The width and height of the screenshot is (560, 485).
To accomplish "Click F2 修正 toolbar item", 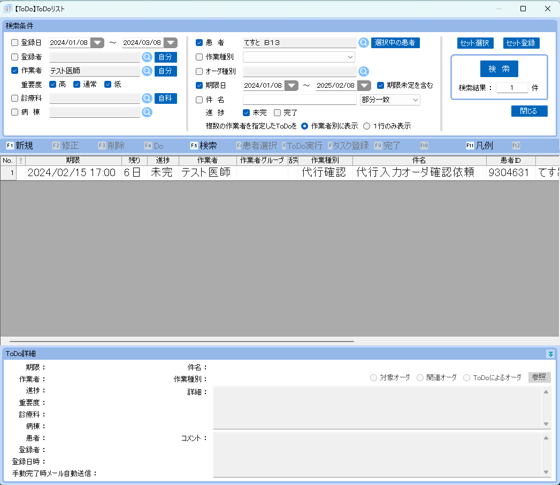I will pyautogui.click(x=65, y=146).
